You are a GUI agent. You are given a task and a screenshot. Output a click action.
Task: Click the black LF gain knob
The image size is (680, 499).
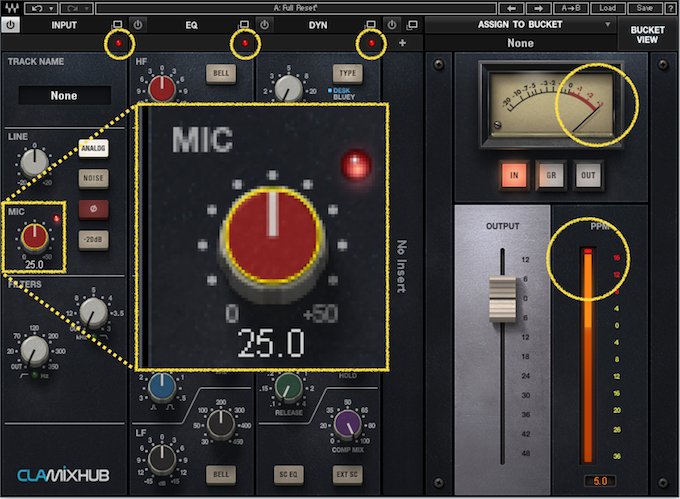coord(162,459)
